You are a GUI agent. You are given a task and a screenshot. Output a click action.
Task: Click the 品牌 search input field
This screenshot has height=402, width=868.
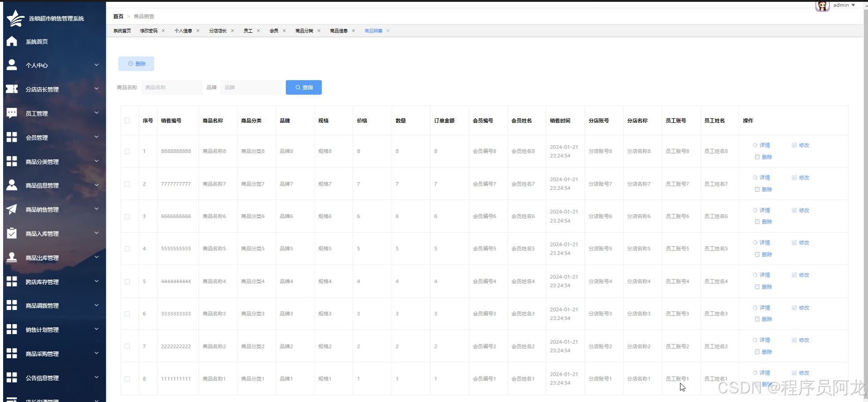(251, 87)
